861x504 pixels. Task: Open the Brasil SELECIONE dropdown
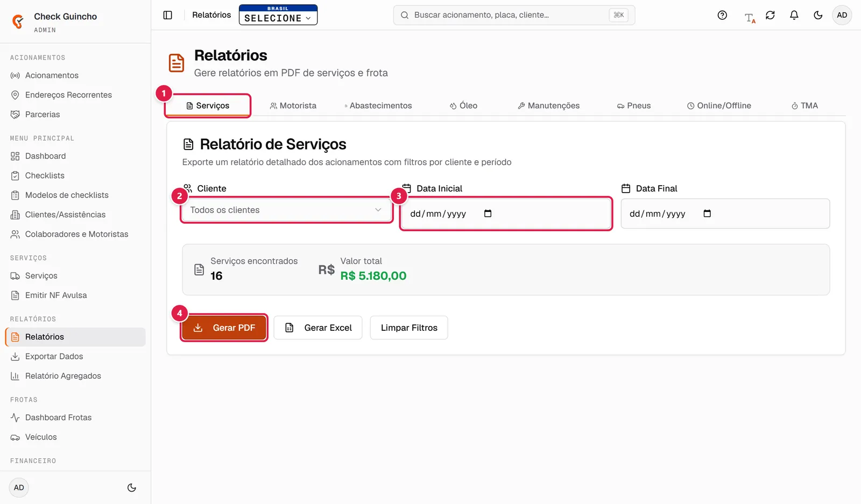(x=278, y=15)
